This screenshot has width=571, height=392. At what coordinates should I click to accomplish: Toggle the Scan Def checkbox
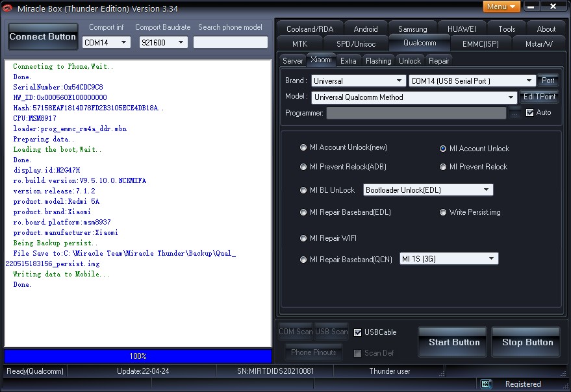coord(357,353)
